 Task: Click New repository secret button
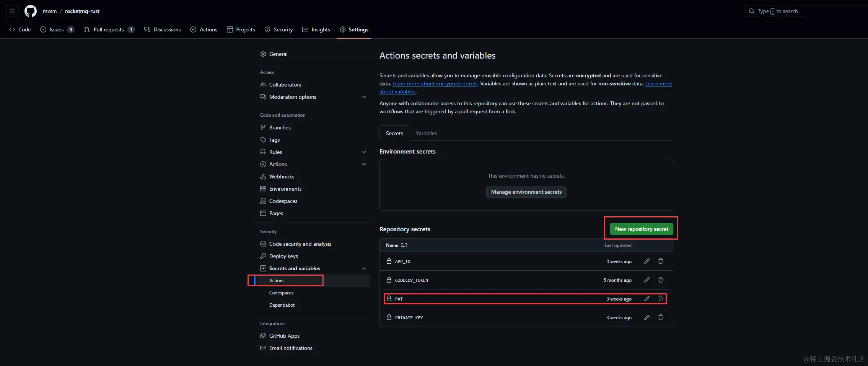pos(641,229)
